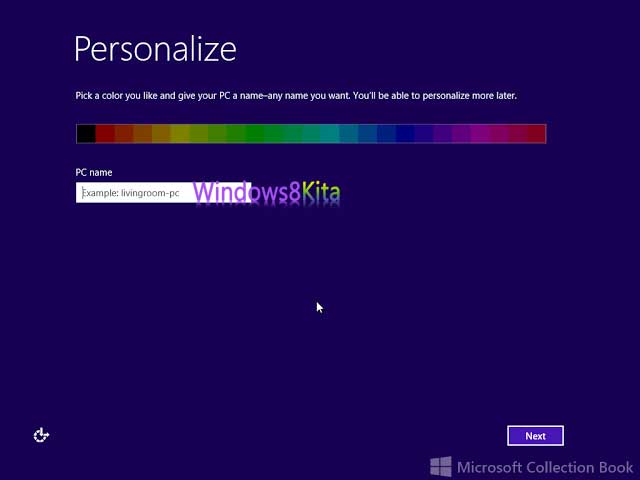Open the Ease of Access icon
The height and width of the screenshot is (480, 640).
click(x=41, y=435)
